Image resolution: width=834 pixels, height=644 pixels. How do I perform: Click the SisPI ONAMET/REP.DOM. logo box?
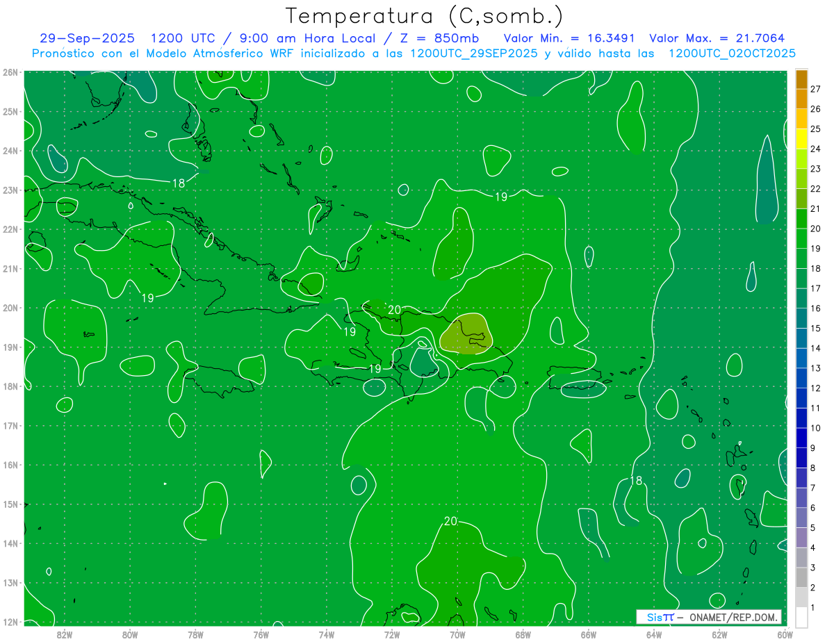[x=709, y=617]
